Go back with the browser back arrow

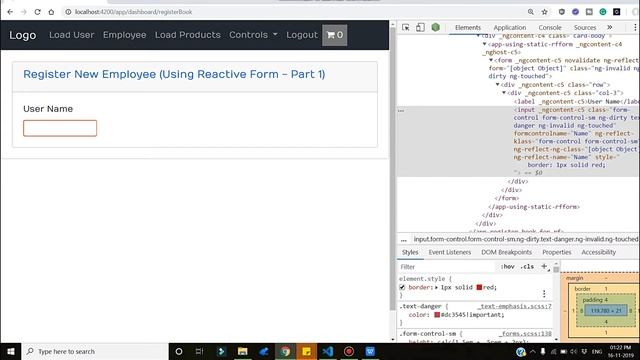pos(10,12)
